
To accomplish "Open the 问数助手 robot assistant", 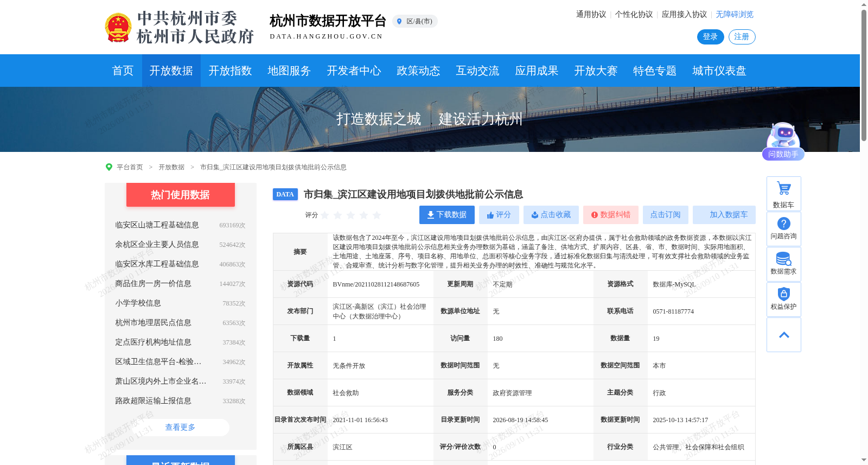I will (783, 141).
